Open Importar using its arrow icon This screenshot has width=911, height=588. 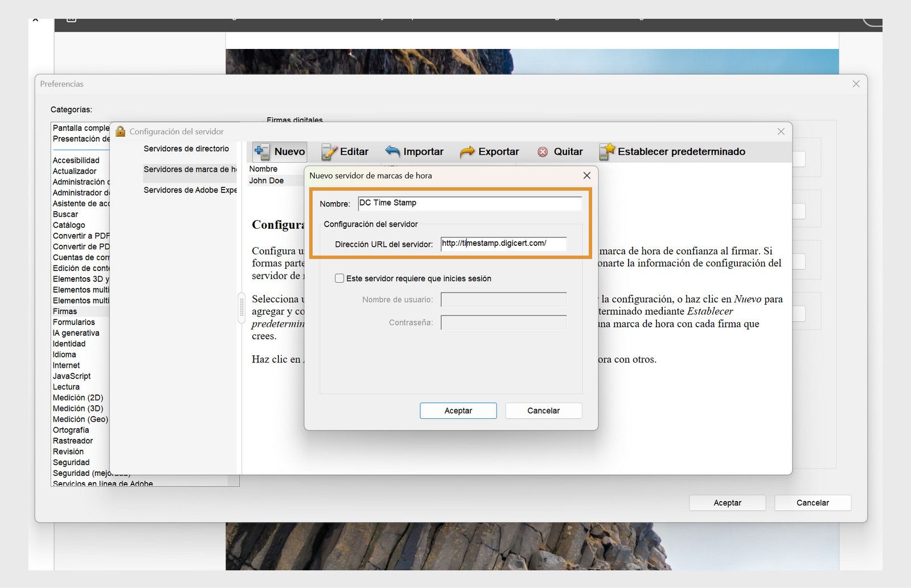(x=392, y=151)
